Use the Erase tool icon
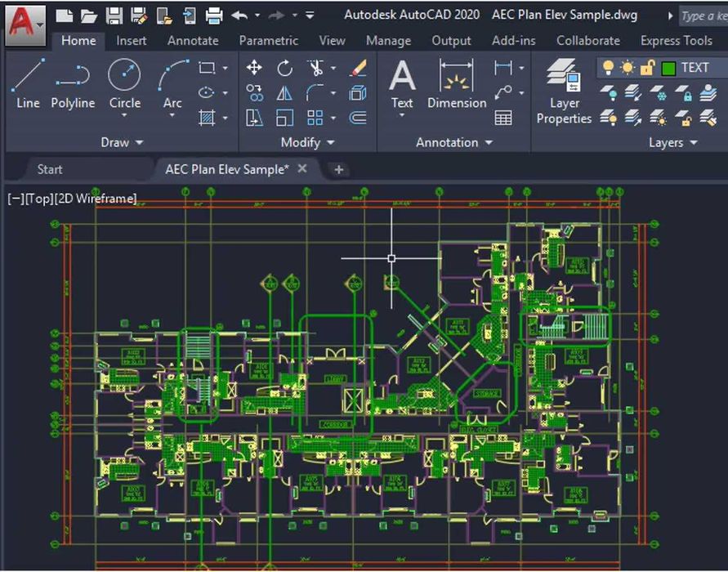Screen dimensions: 728x572 point(358,69)
